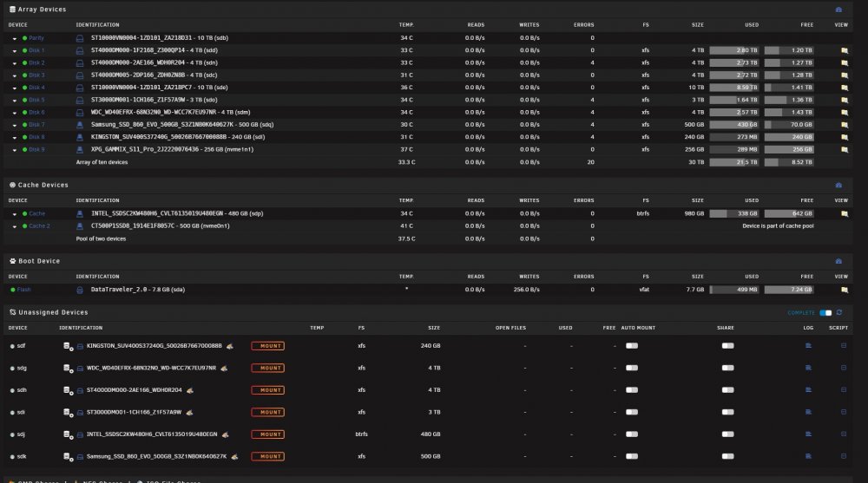Viewport: 868px width, 483px height.
Task: Toggle the Complete view switch
Action: (x=825, y=313)
